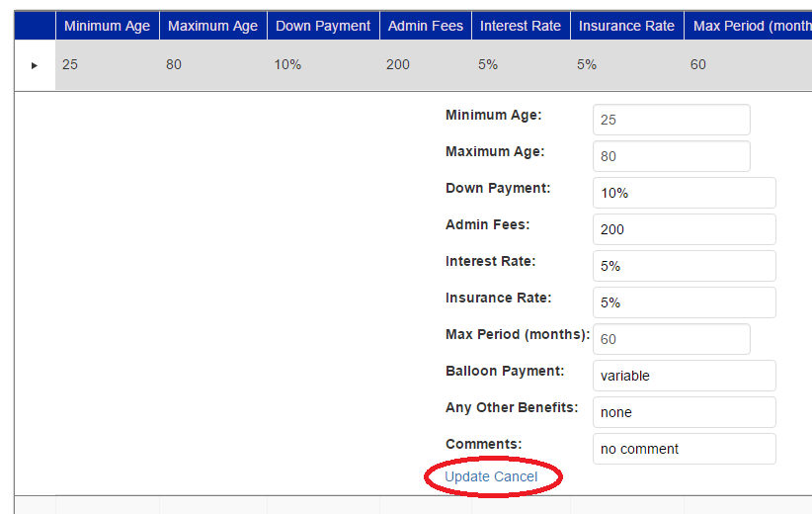The width and height of the screenshot is (812, 514).
Task: Click into the Interest Rate field
Action: pos(684,266)
